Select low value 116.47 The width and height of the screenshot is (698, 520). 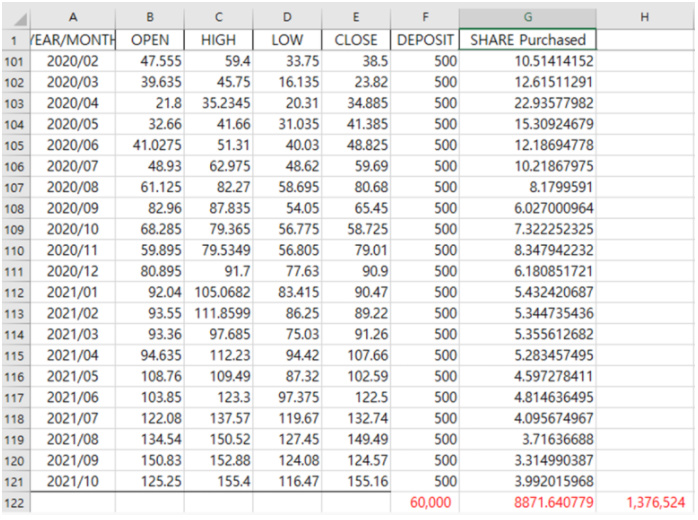click(287, 481)
